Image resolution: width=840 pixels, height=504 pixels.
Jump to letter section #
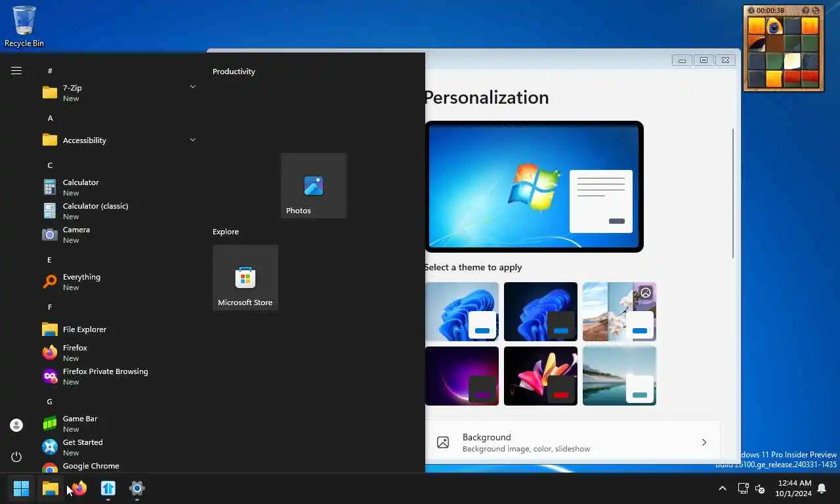point(50,71)
